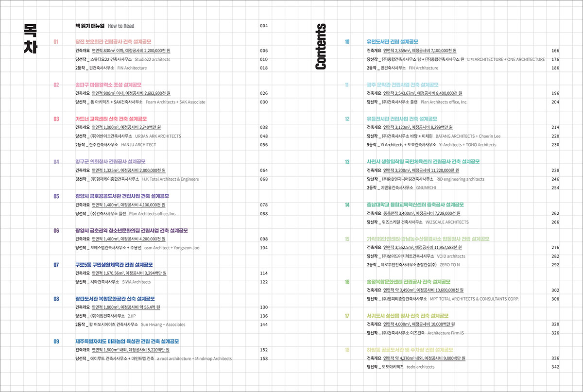
Task: Click 'RID engineering architects' entry
Action: [x=460, y=179]
